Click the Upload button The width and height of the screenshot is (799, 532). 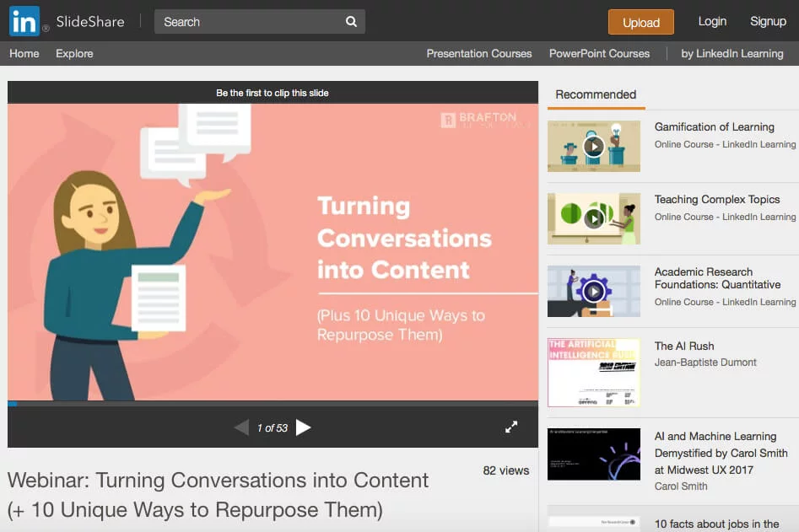point(640,22)
